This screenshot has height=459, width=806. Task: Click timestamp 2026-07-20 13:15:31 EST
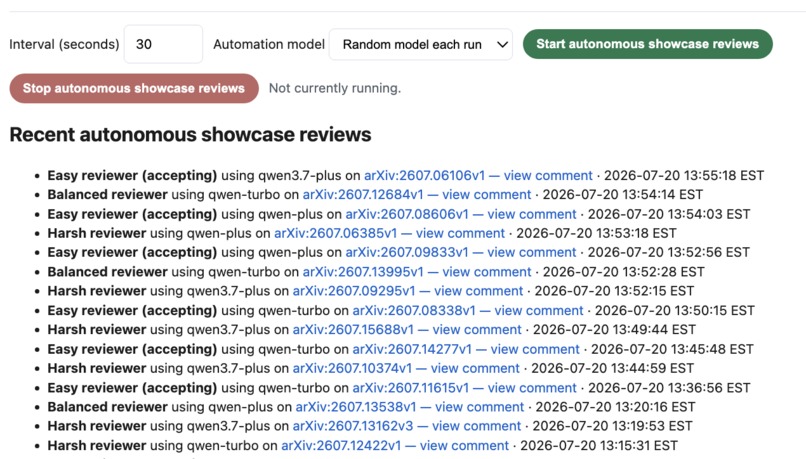(599, 445)
